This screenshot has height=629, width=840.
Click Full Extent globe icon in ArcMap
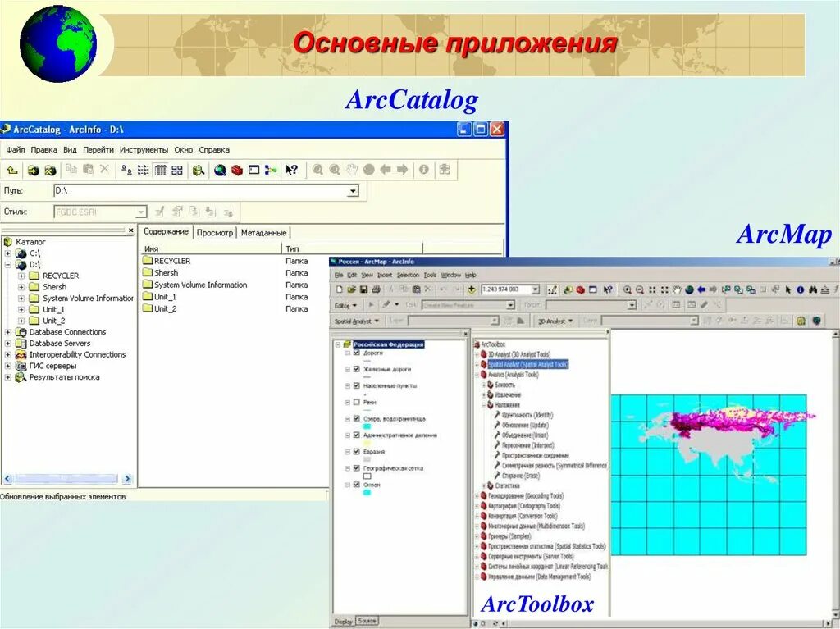[689, 289]
